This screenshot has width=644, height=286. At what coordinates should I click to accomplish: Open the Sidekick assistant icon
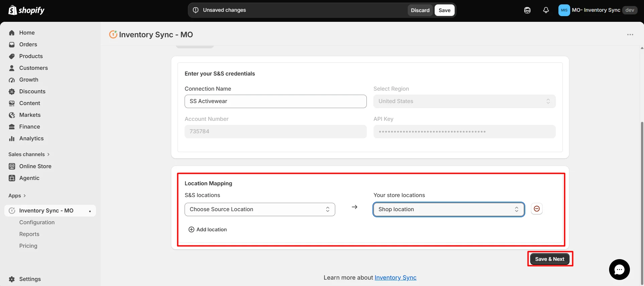click(527, 10)
